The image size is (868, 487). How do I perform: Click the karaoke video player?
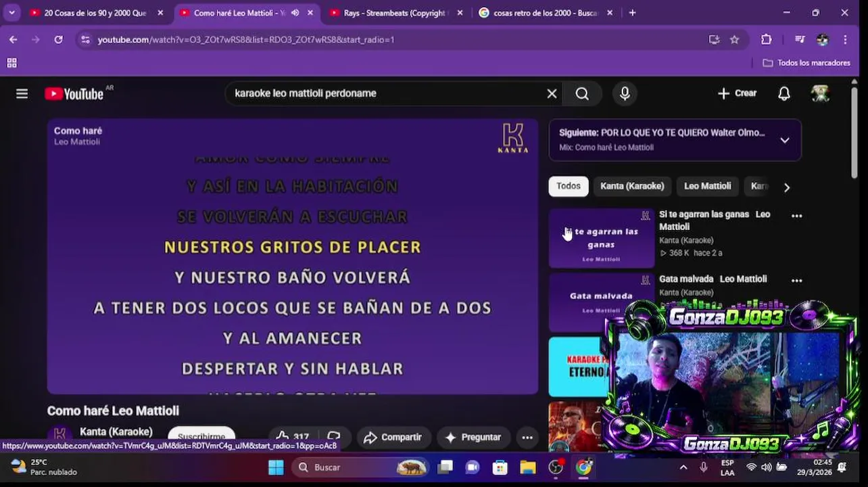click(293, 256)
